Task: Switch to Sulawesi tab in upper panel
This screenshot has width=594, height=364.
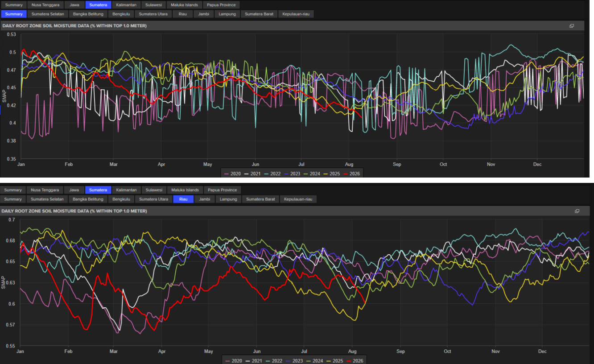Action: pos(154,5)
